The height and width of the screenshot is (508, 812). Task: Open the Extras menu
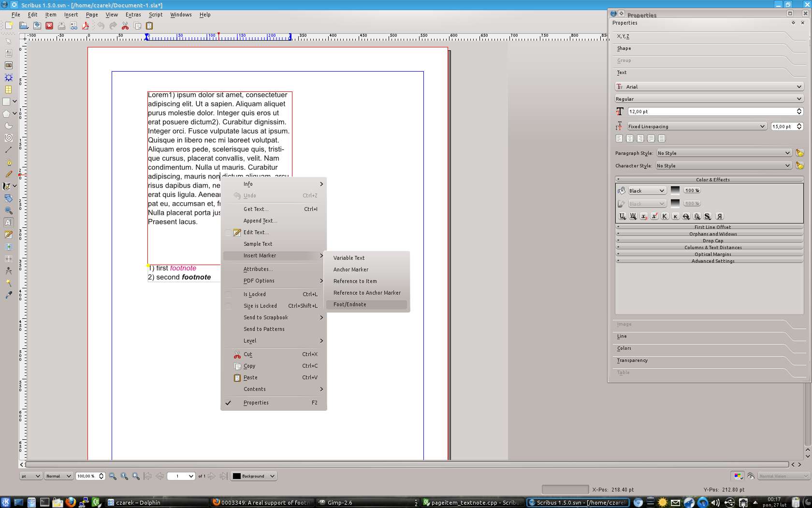[133, 15]
